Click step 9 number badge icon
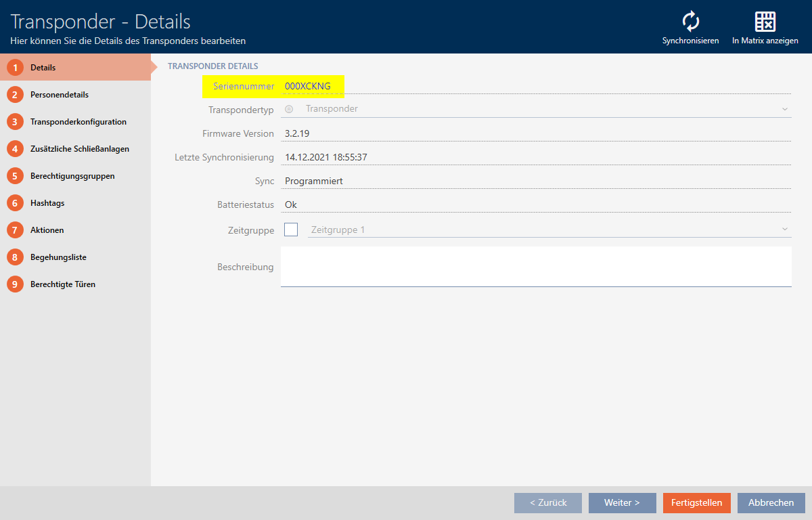 pos(15,284)
